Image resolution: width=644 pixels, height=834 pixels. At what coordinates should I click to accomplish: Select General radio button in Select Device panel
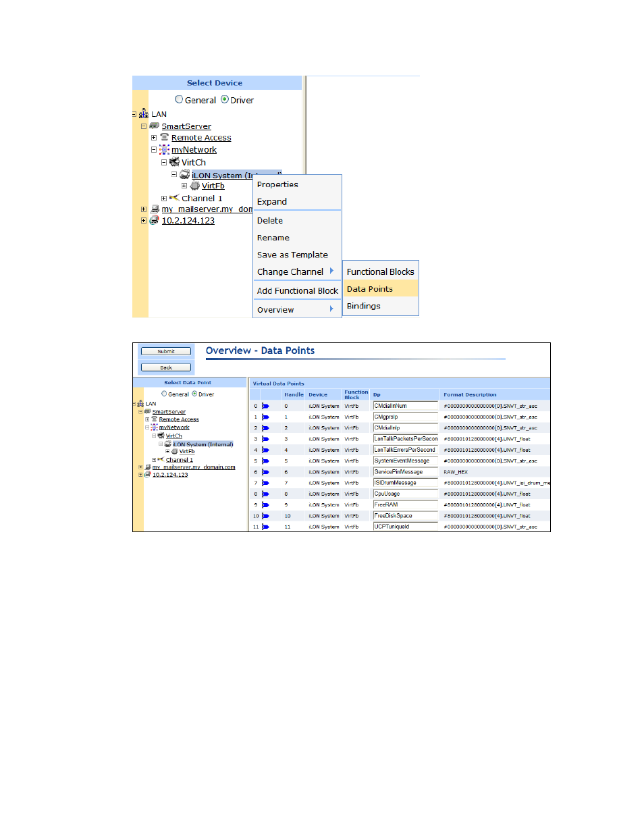(x=179, y=99)
